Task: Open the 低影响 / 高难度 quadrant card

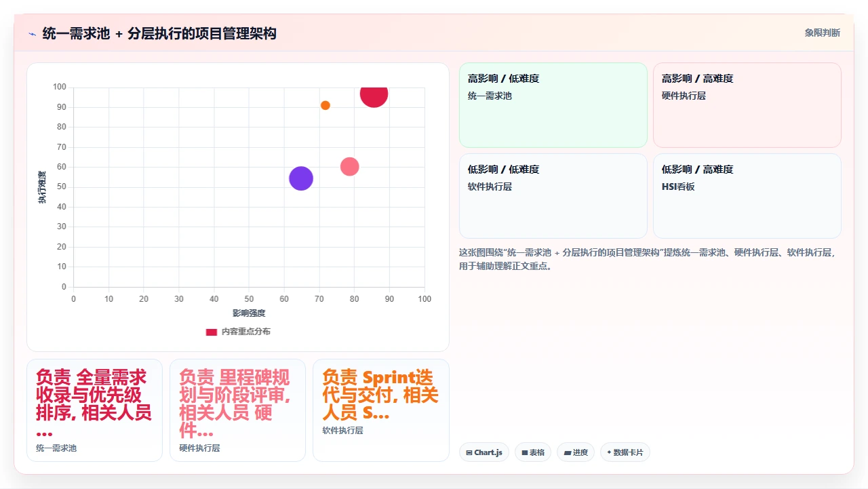Action: coord(747,196)
